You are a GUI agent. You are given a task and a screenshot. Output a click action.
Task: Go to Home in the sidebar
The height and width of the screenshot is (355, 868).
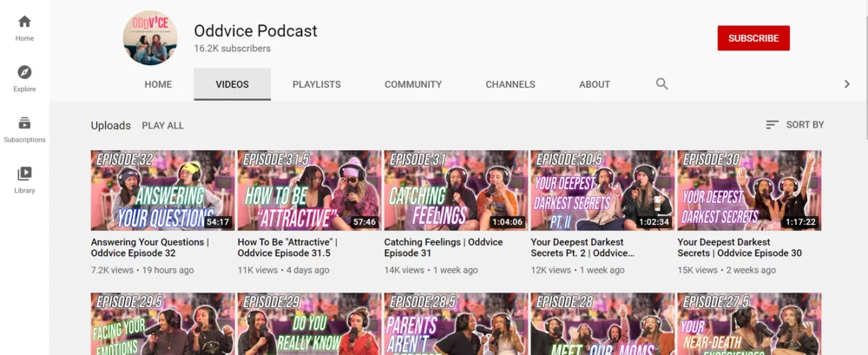(24, 28)
